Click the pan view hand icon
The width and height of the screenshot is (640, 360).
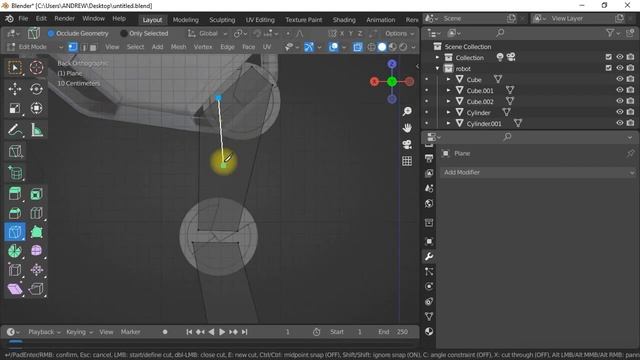tap(407, 128)
